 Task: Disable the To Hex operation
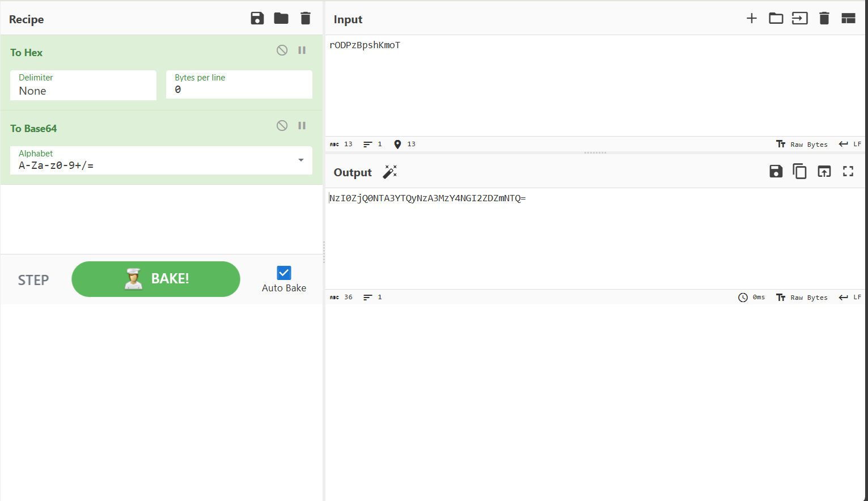pyautogui.click(x=282, y=50)
